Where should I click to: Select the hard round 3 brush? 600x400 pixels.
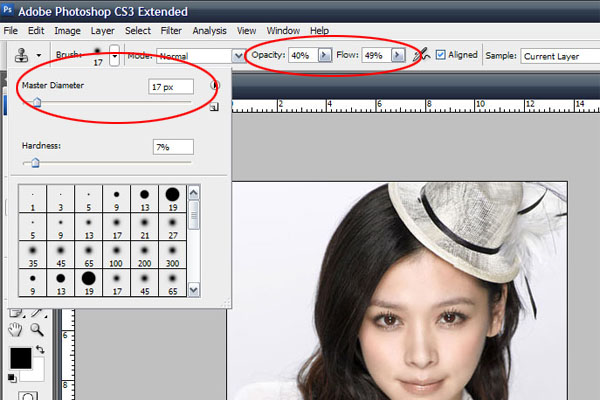[x=60, y=199]
